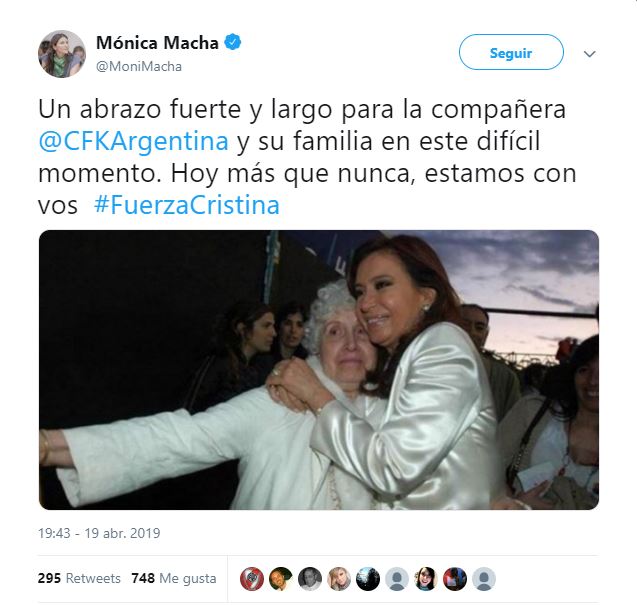637x605 pixels.
Task: Open the eighth red-blue liker avatar
Action: pos(455,579)
